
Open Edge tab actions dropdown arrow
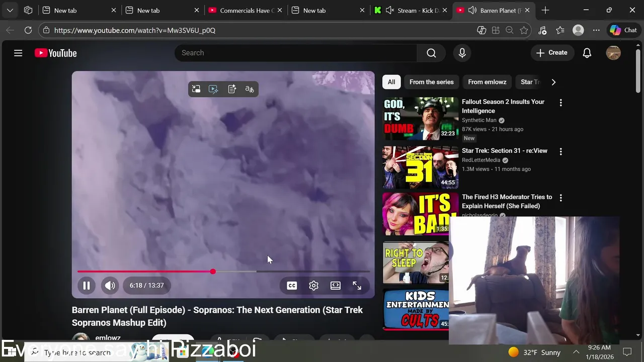tap(10, 10)
